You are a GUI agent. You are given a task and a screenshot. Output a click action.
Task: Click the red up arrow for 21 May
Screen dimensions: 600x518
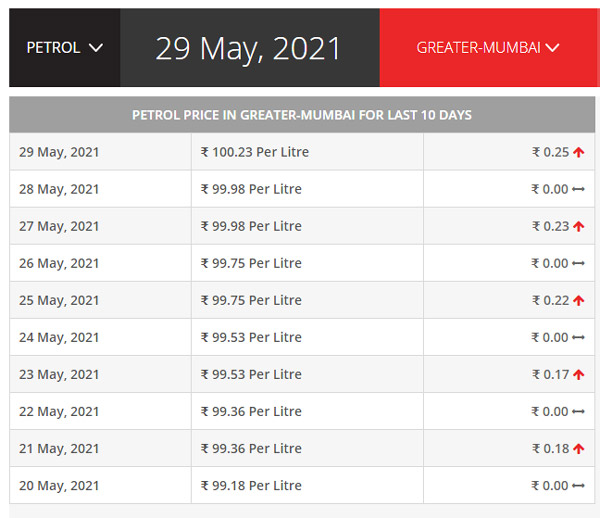[579, 449]
